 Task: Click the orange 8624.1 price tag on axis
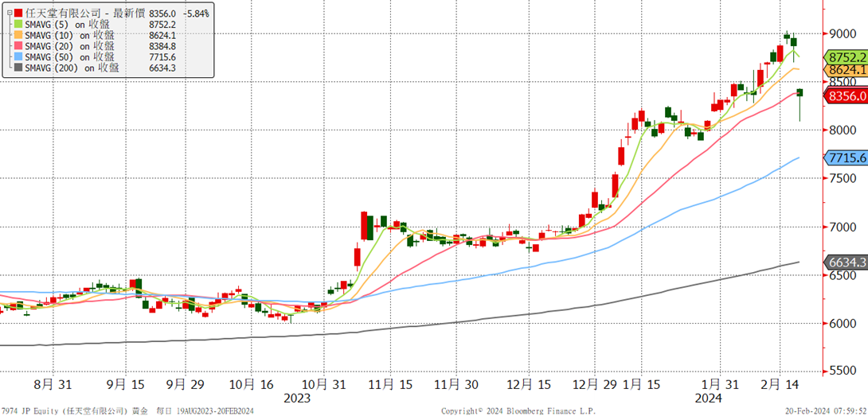(x=845, y=70)
